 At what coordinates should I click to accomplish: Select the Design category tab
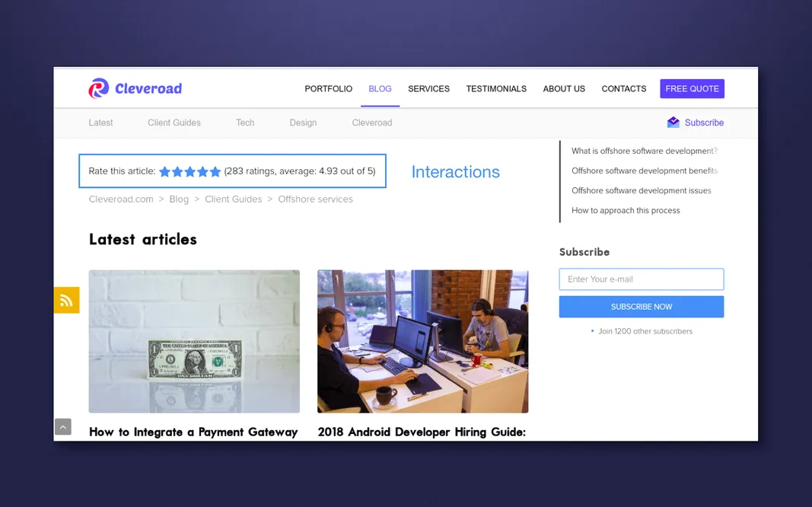tap(302, 123)
